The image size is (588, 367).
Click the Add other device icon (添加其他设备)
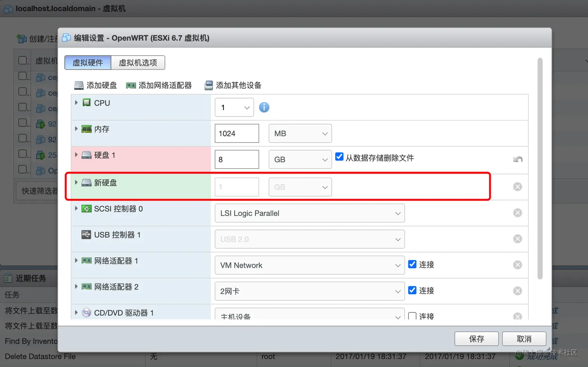tap(209, 85)
